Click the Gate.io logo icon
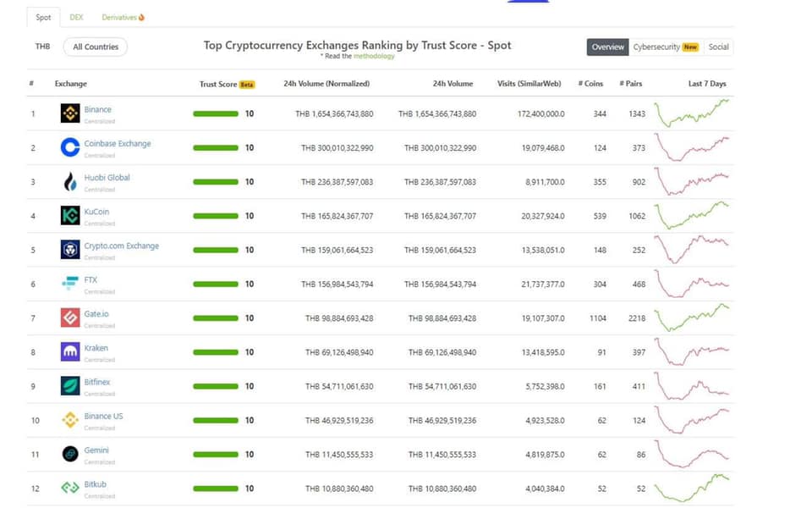812x508 pixels. pos(70,317)
